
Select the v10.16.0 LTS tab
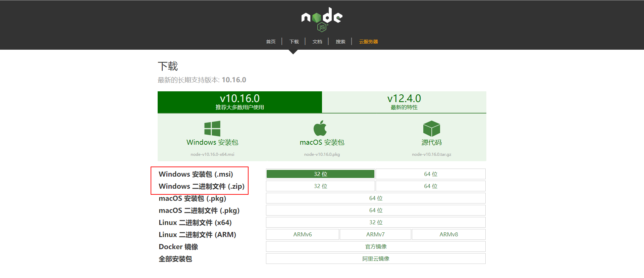tap(240, 102)
